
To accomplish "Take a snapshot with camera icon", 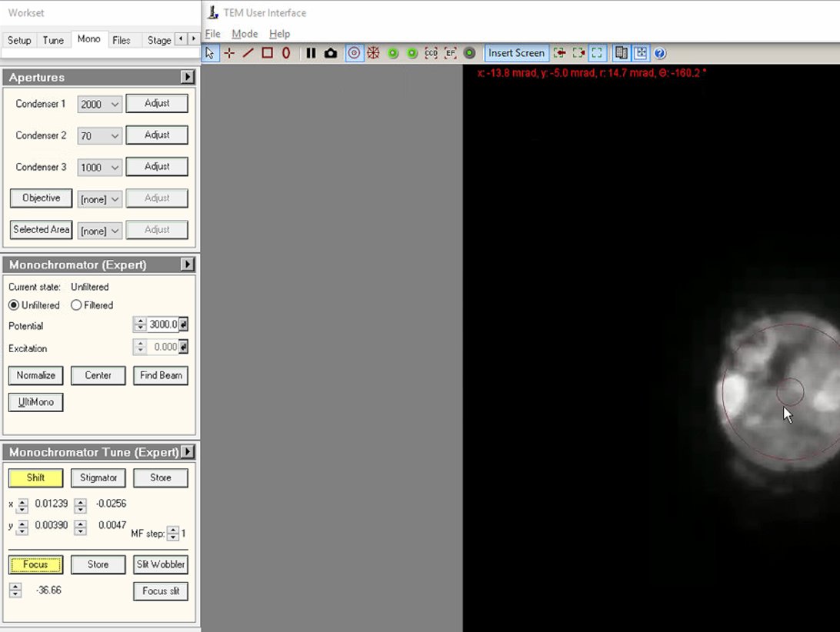I will [x=331, y=53].
